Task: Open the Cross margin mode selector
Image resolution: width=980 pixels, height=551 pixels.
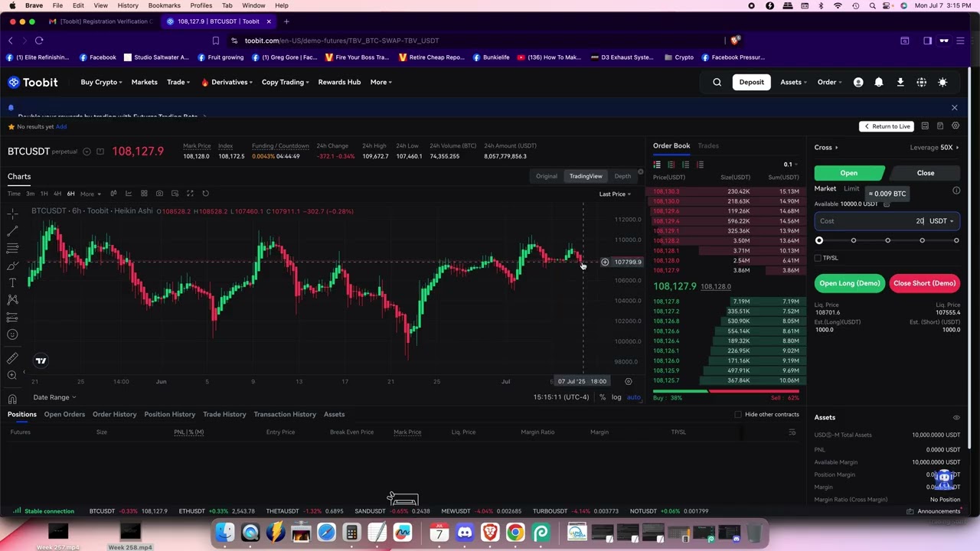Action: [826, 148]
